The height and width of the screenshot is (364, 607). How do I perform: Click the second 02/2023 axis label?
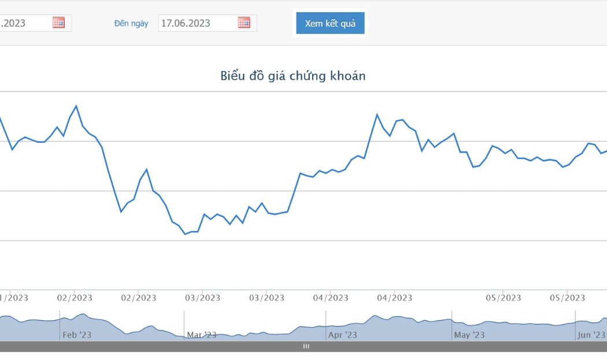click(x=139, y=298)
